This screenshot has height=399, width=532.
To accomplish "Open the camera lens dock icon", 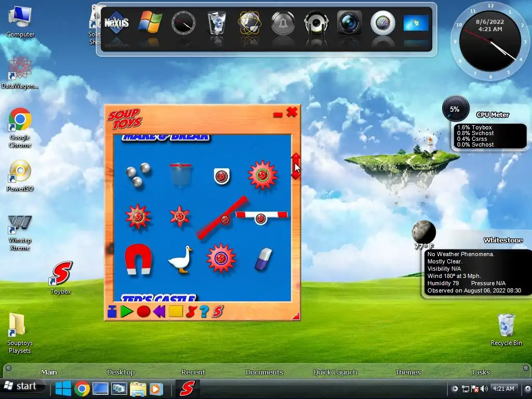I will 350,22.
